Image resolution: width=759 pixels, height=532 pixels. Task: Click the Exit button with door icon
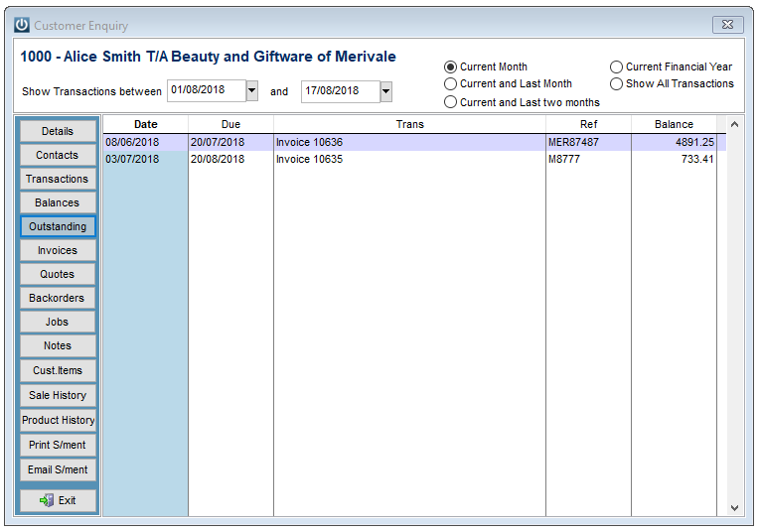[x=58, y=500]
